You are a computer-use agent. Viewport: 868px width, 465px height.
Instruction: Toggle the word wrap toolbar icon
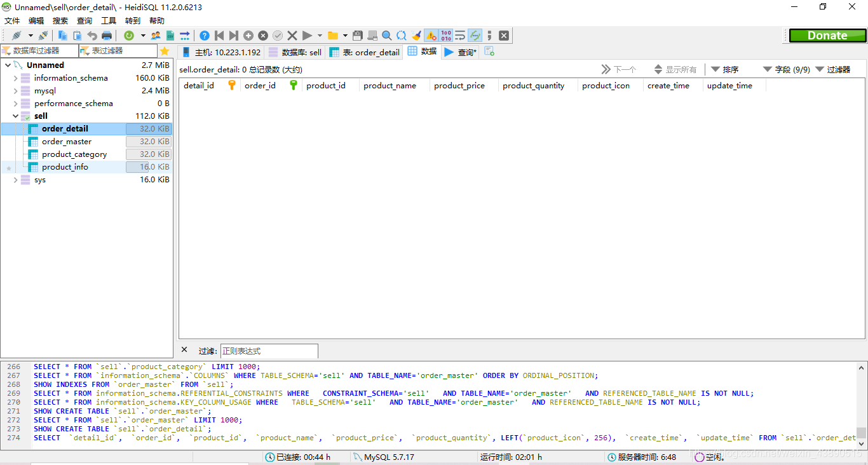click(x=461, y=36)
